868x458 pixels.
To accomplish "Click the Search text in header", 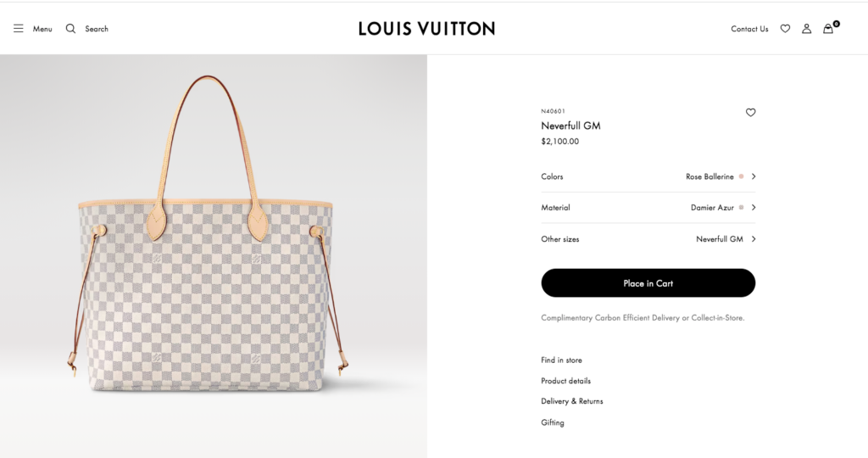I will point(97,29).
